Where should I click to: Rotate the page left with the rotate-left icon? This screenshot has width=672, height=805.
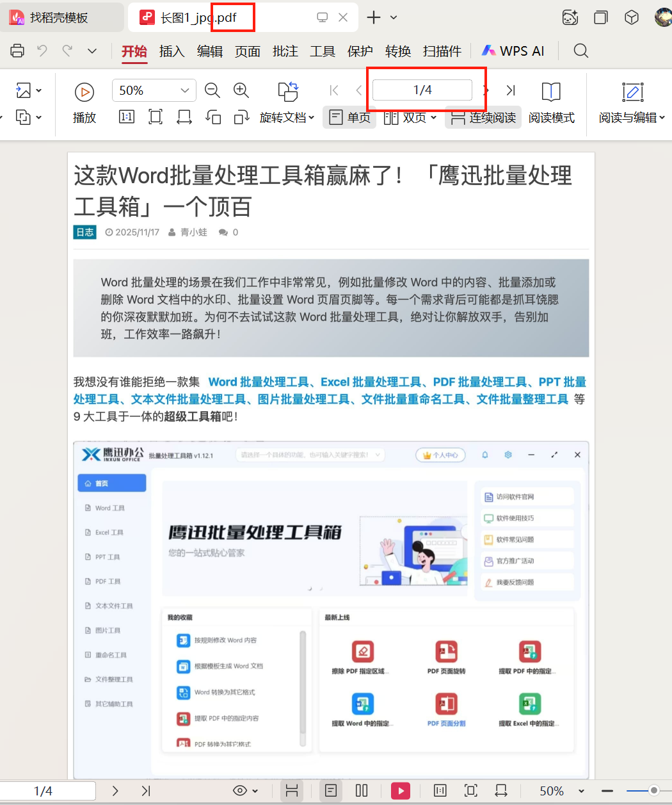click(x=214, y=117)
